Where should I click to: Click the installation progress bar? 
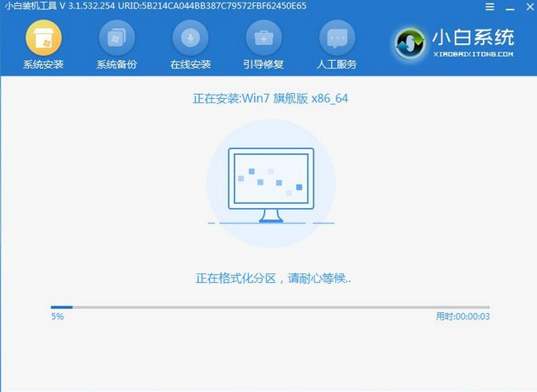pyautogui.click(x=270, y=307)
